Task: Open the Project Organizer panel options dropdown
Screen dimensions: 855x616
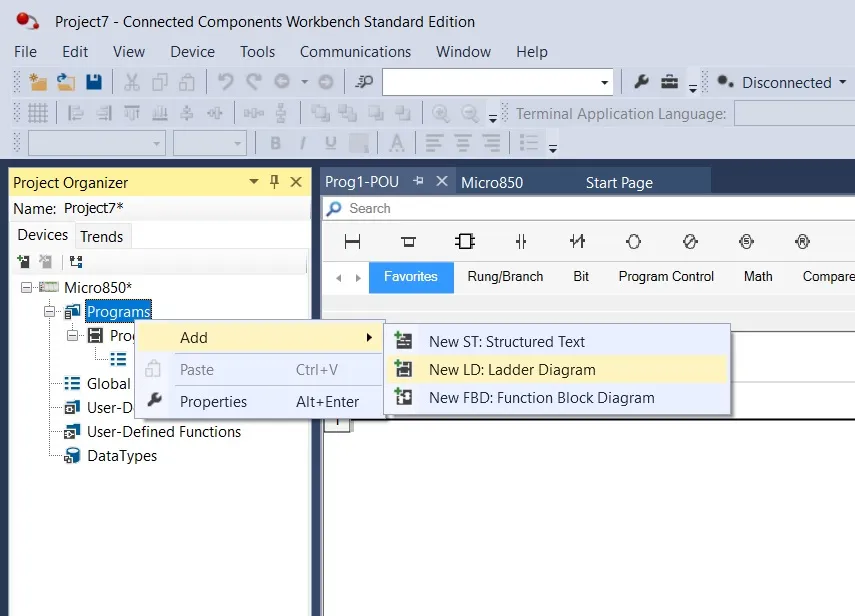Action: (x=254, y=182)
